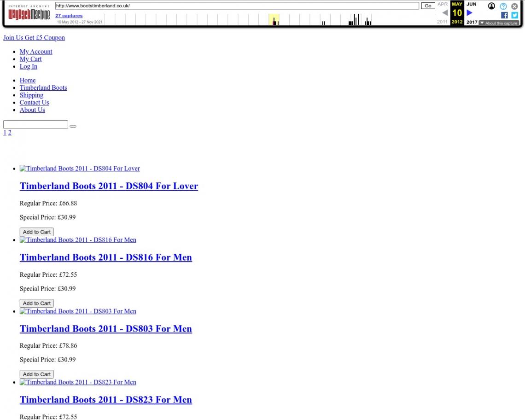Open DS803 For Men heading link

click(106, 328)
